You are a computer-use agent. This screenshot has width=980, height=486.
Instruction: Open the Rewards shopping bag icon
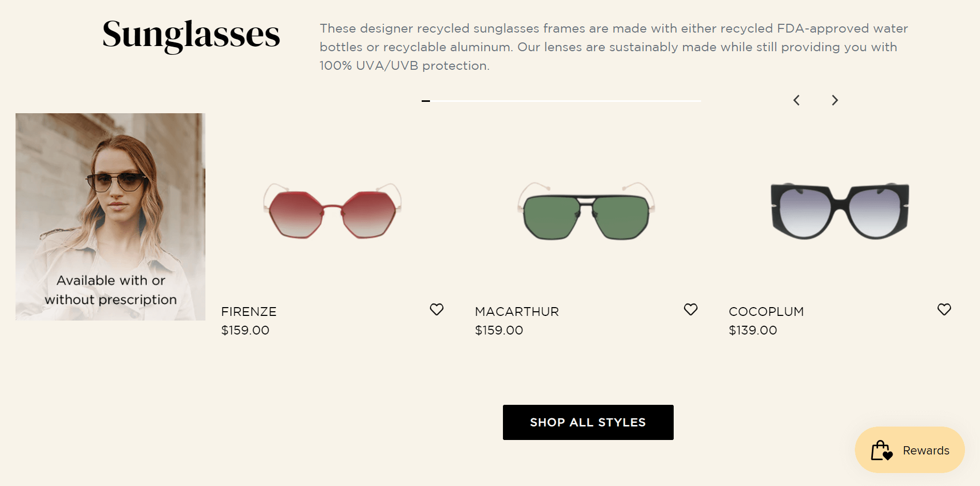tap(882, 450)
